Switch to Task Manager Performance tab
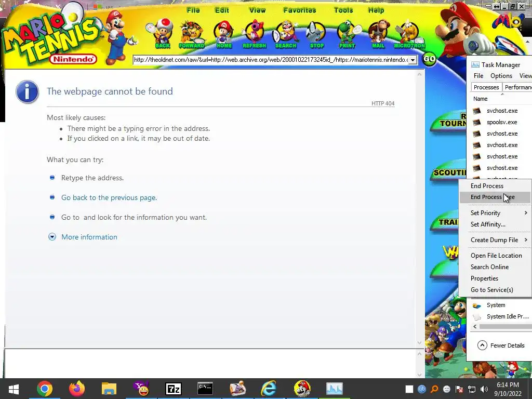 pos(517,87)
